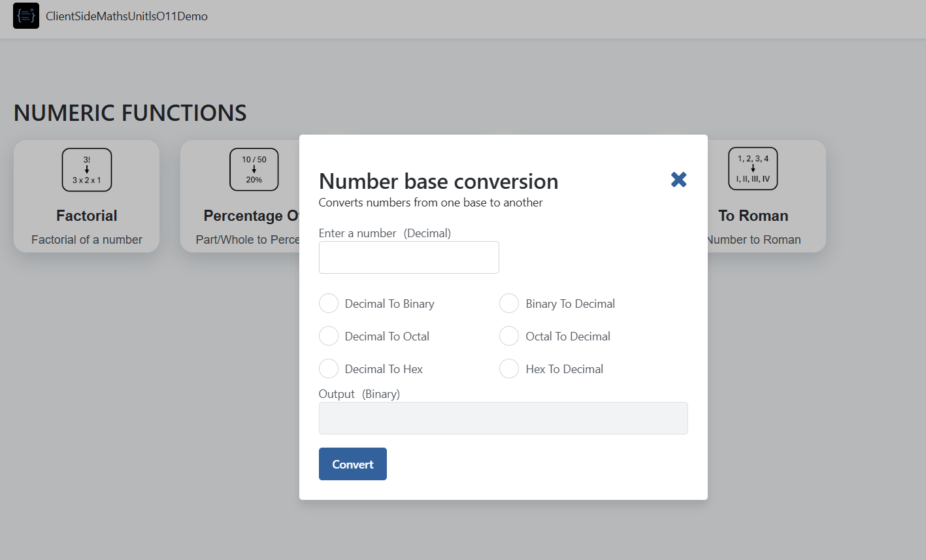The width and height of the screenshot is (926, 560).
Task: Focus the Enter a number input field
Action: pos(409,257)
